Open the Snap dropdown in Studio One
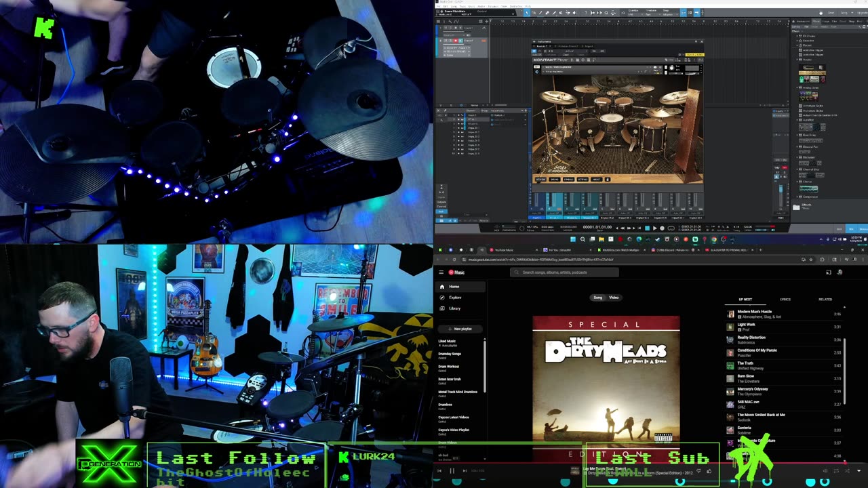 tap(670, 15)
